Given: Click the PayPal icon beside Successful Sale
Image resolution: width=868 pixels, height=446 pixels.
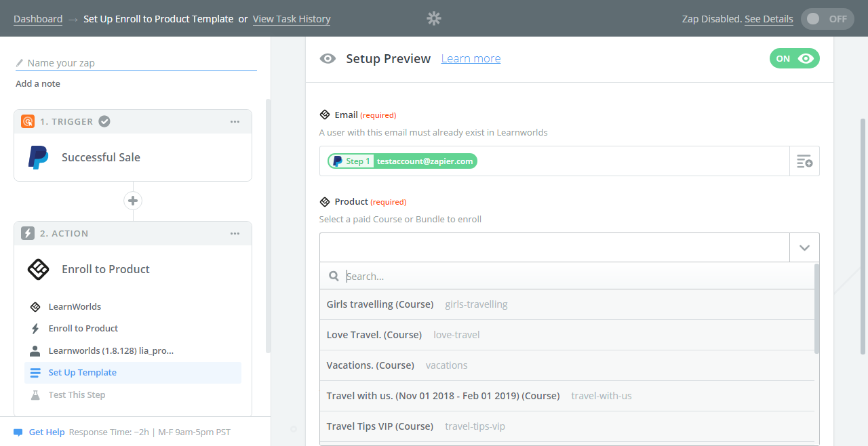Looking at the screenshot, I should tap(38, 157).
